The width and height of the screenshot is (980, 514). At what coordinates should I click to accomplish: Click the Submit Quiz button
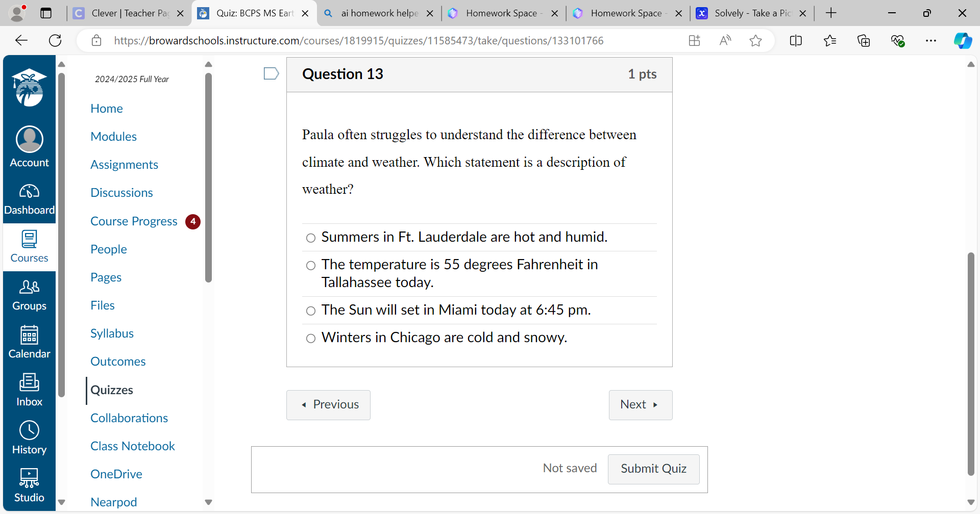tap(653, 469)
